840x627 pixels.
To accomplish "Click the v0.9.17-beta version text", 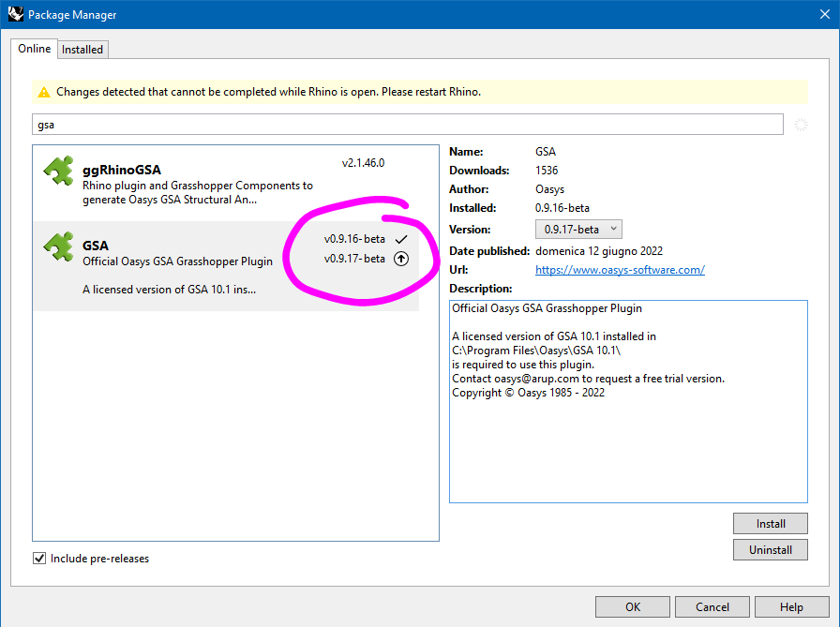I will pos(354,259).
